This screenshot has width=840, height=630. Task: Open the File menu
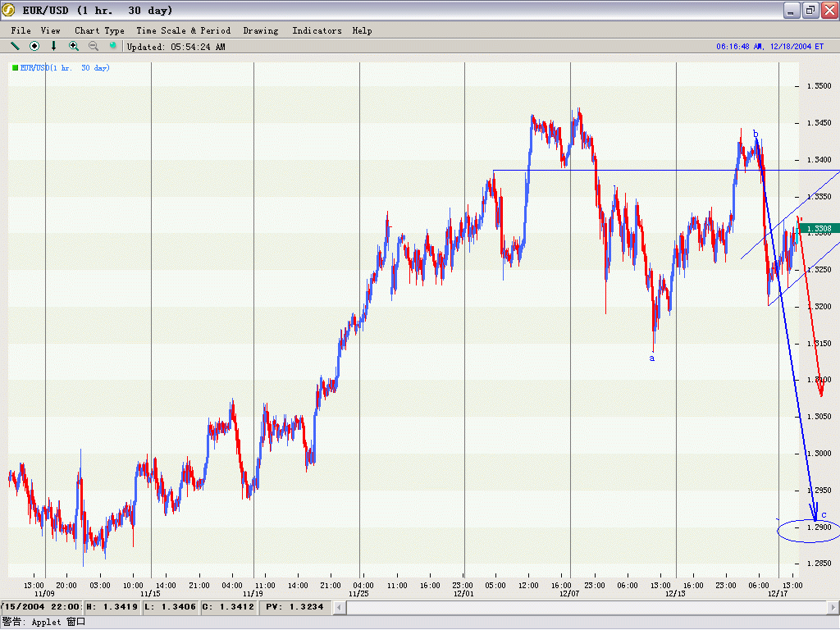[x=21, y=30]
